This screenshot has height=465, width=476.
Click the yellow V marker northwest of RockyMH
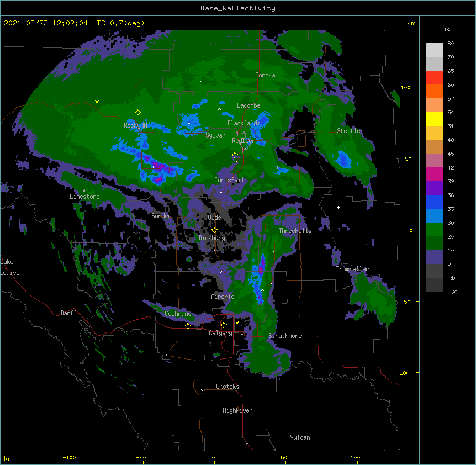(97, 102)
